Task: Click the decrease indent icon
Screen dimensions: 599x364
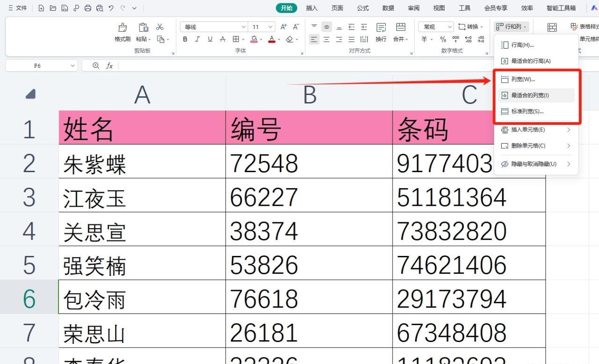Action: pos(351,27)
